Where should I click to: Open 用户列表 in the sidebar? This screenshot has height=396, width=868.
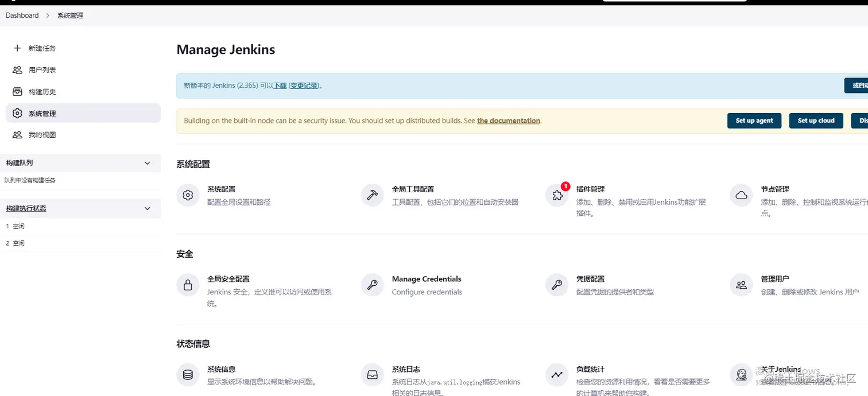click(x=42, y=70)
